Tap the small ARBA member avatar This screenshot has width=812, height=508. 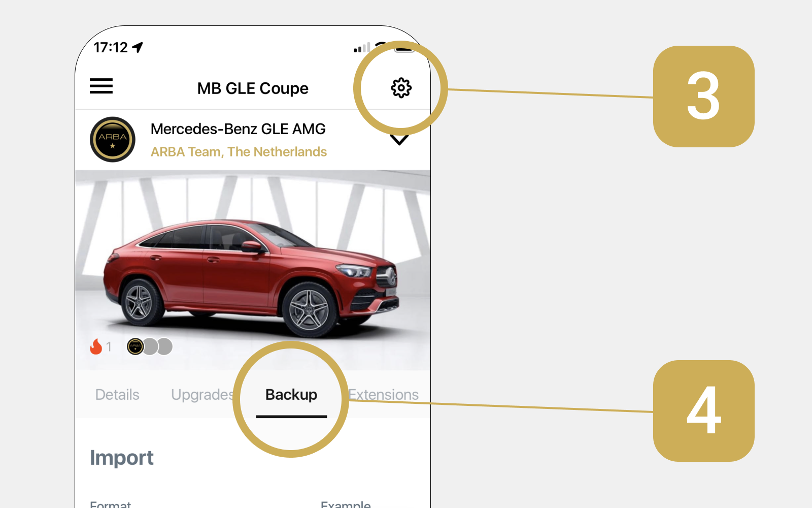coord(135,346)
